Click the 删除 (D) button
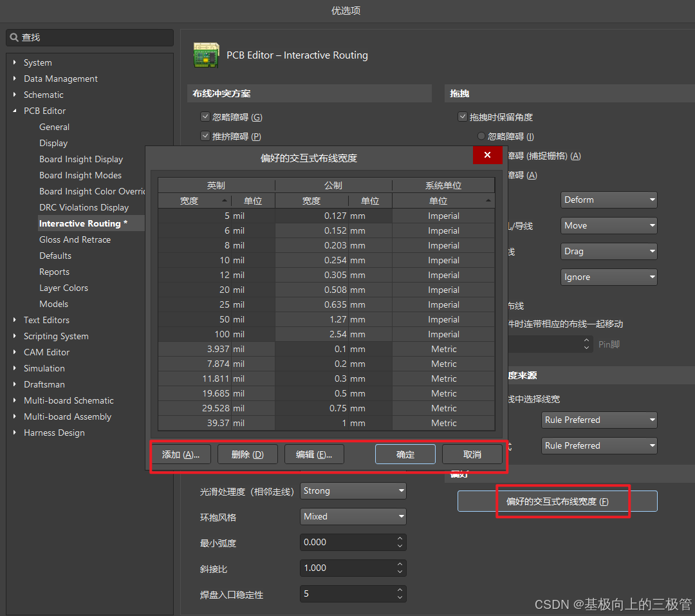Image resolution: width=695 pixels, height=616 pixels. pyautogui.click(x=247, y=454)
